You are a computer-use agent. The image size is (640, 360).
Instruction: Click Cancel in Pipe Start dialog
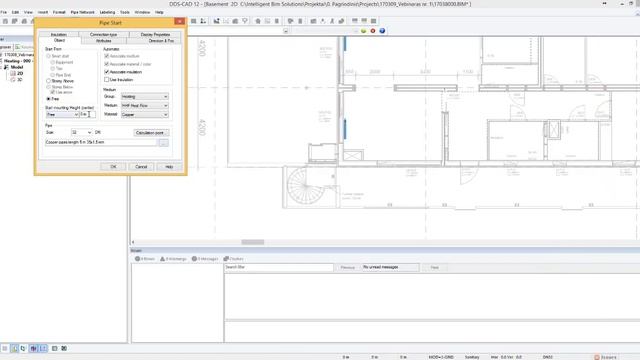pyautogui.click(x=141, y=167)
